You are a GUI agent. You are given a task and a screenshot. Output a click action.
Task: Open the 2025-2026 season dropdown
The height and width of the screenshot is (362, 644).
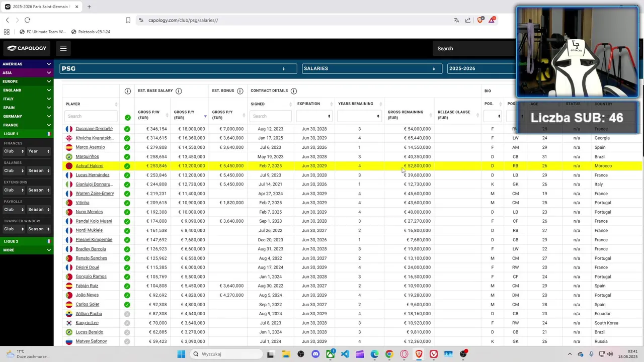click(x=481, y=68)
